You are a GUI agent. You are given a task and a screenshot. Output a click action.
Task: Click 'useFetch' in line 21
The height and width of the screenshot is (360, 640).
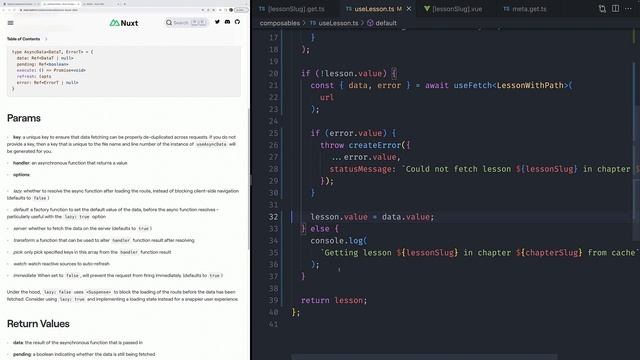click(x=473, y=85)
